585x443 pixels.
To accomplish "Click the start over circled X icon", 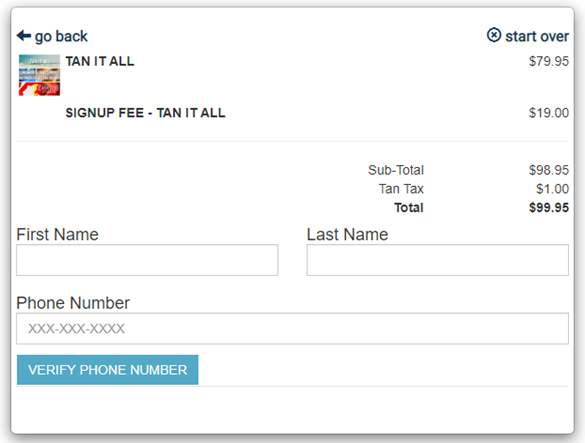I will point(494,35).
